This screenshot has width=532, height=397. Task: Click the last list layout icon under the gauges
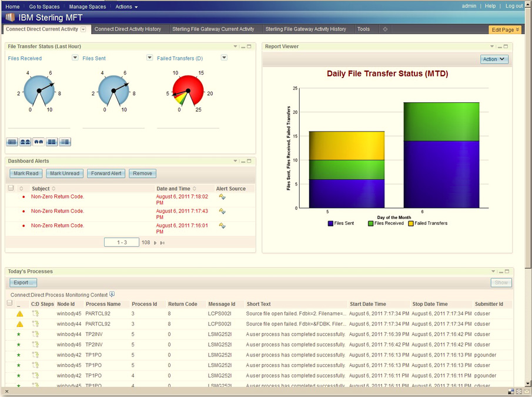(65, 142)
